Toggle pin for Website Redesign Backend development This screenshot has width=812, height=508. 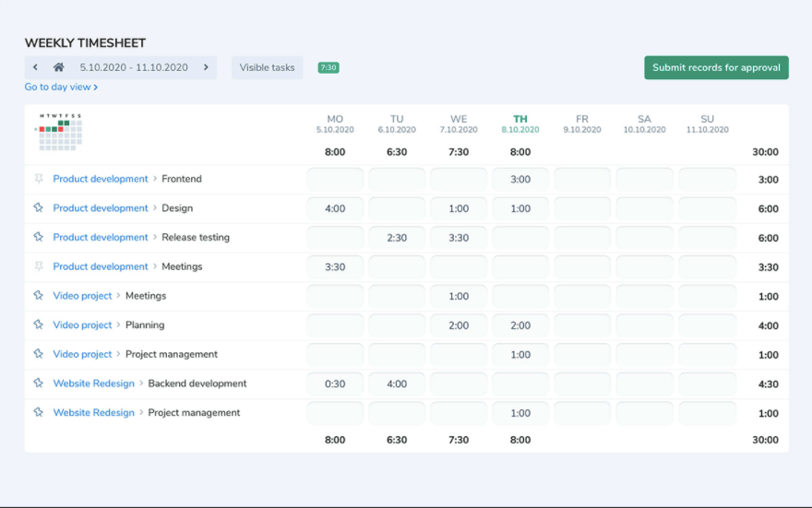[x=39, y=384]
